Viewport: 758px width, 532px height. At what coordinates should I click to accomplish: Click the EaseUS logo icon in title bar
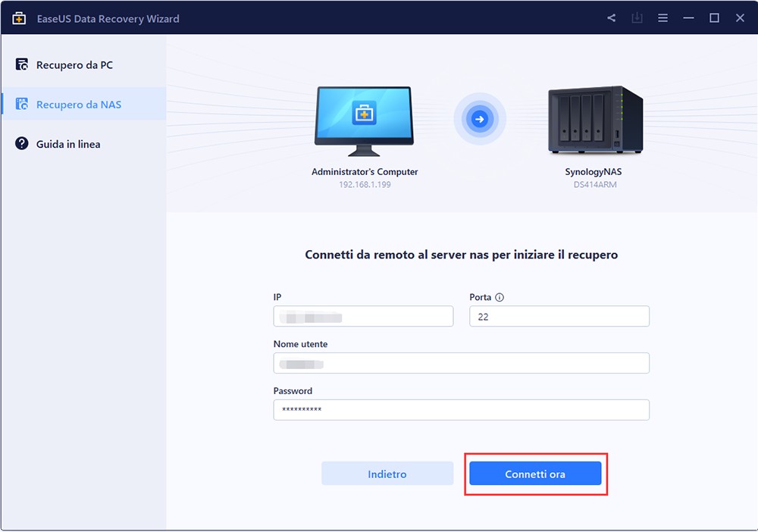coord(19,18)
